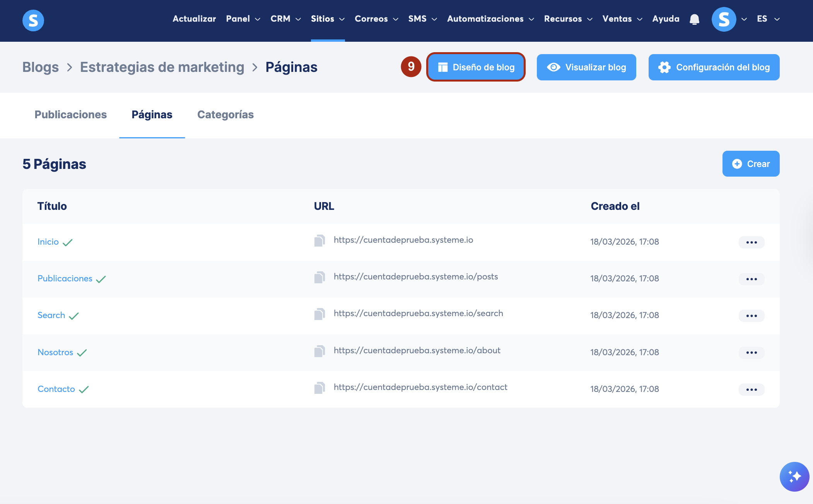This screenshot has width=813, height=504.
Task: Open the AI assistant sparkle button
Action: click(x=794, y=476)
